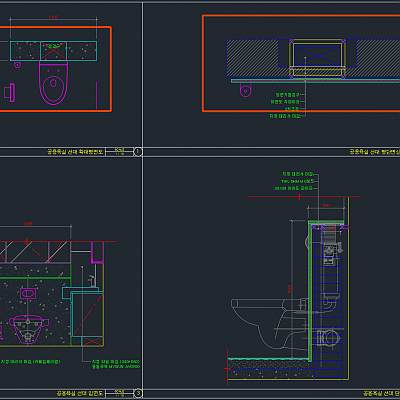The height and width of the screenshot is (400, 400).
Task: Select the dimension text above the top-left plan
Action: [53, 17]
